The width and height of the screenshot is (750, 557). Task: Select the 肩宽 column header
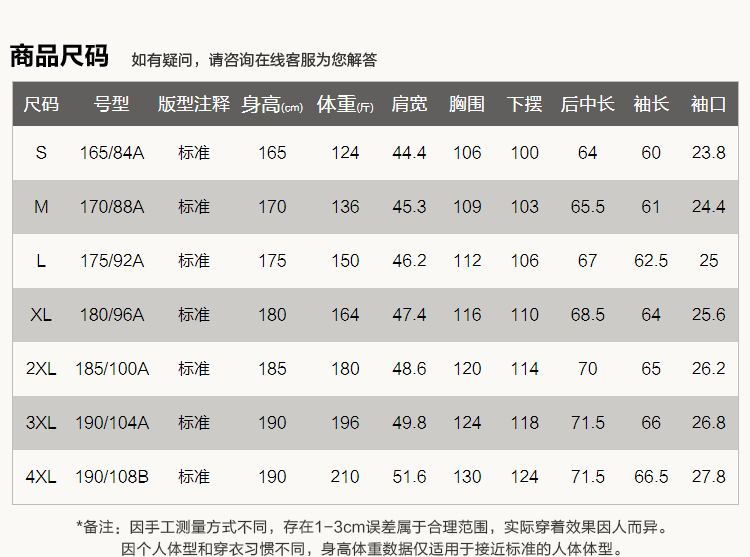click(409, 104)
